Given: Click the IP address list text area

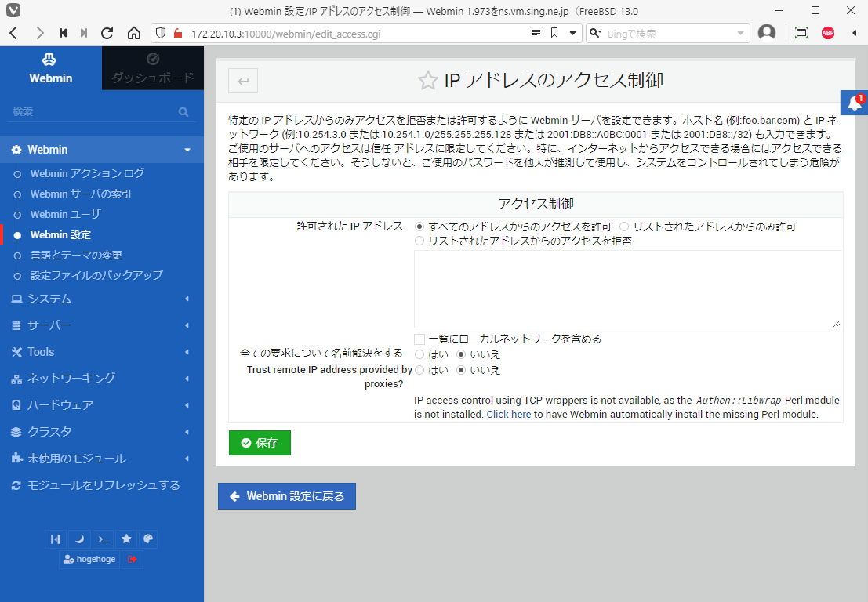Looking at the screenshot, I should (627, 288).
